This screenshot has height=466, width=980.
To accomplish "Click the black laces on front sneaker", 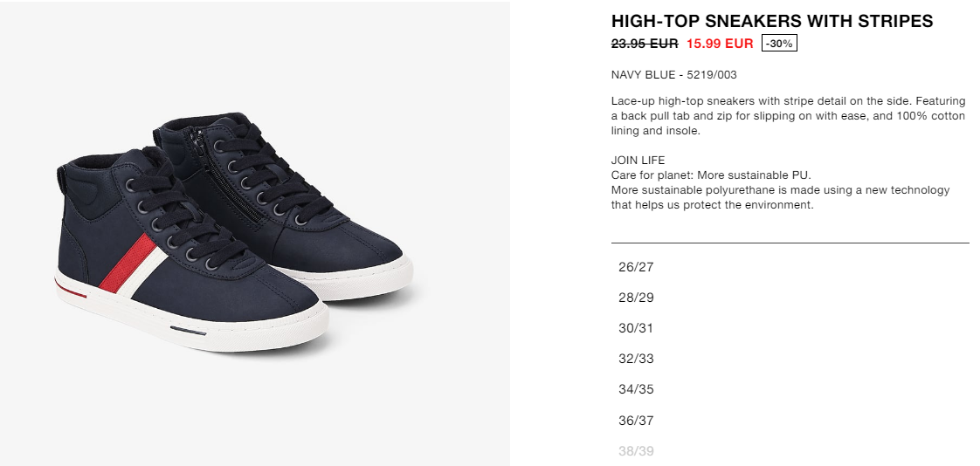I will coord(182,212).
